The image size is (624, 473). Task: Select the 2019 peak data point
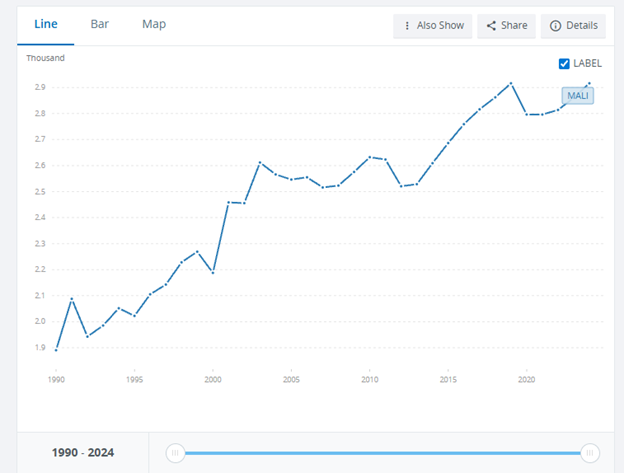coord(511,83)
